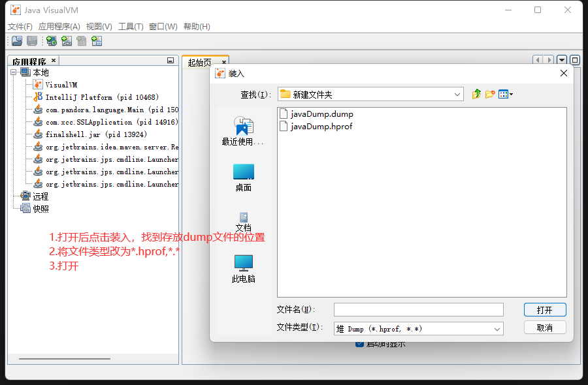588x385 pixels.
Task: Close the 应用程序 panel tab
Action: [54, 60]
